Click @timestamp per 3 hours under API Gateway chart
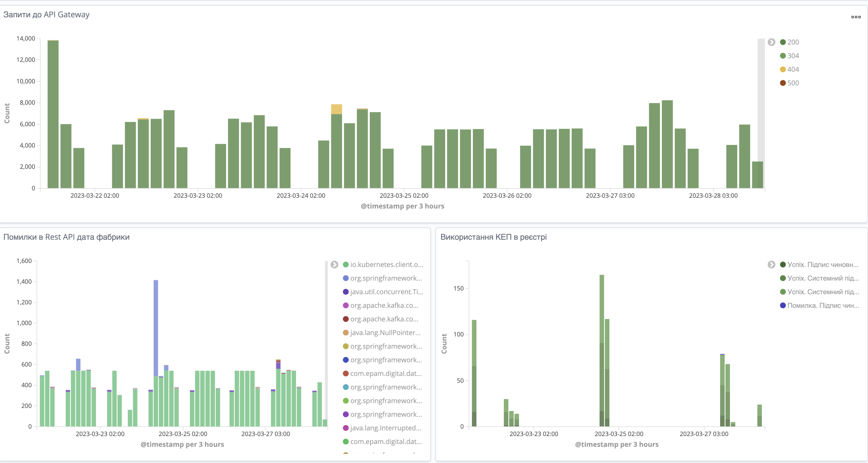The height and width of the screenshot is (463, 868). coord(402,206)
